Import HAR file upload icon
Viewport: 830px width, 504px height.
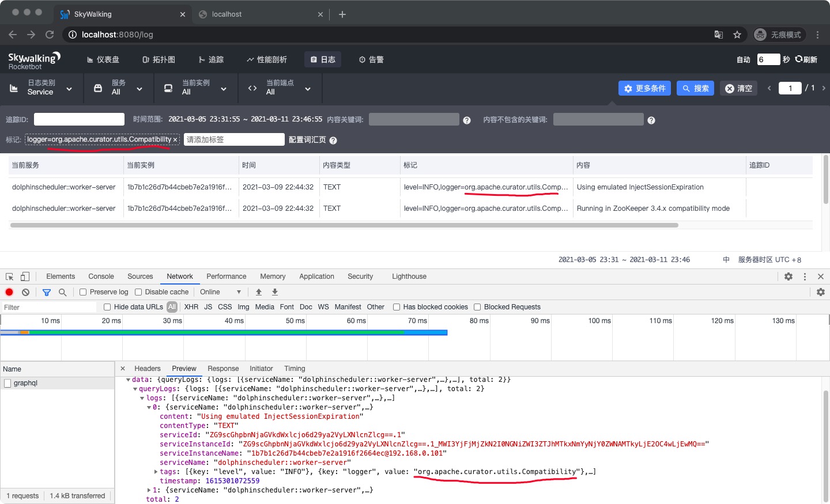point(259,292)
